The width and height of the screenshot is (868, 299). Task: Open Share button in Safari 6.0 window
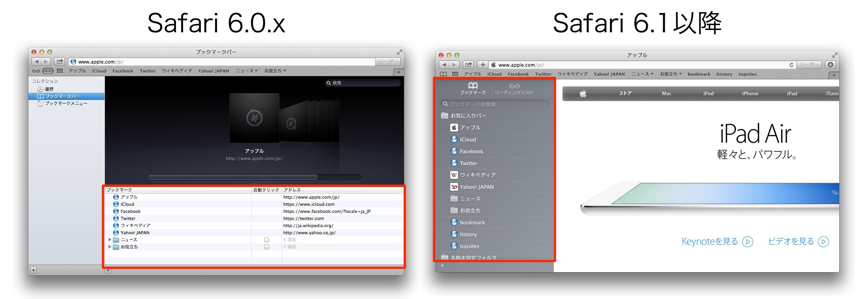60,62
